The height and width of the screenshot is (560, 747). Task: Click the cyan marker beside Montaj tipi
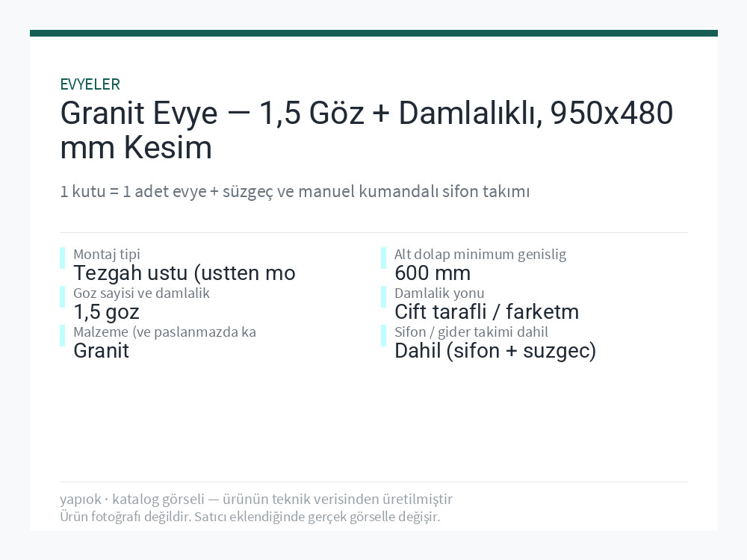tap(63, 258)
